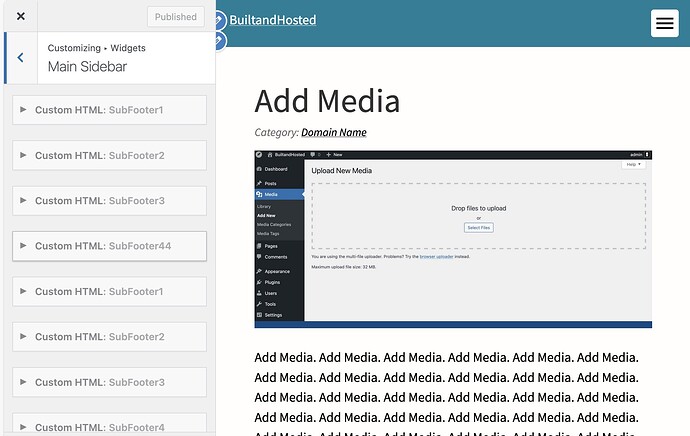Expand the SubFooter44 widget disclosure triangle
The image size is (690, 436).
[23, 245]
